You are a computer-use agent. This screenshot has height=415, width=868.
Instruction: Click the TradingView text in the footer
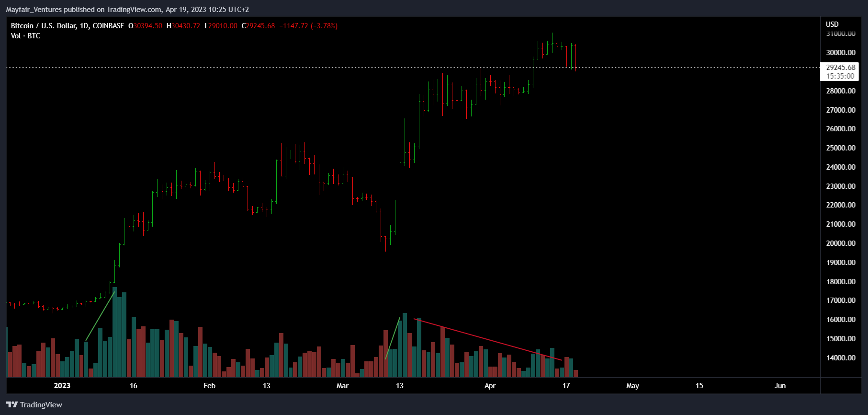click(x=41, y=405)
